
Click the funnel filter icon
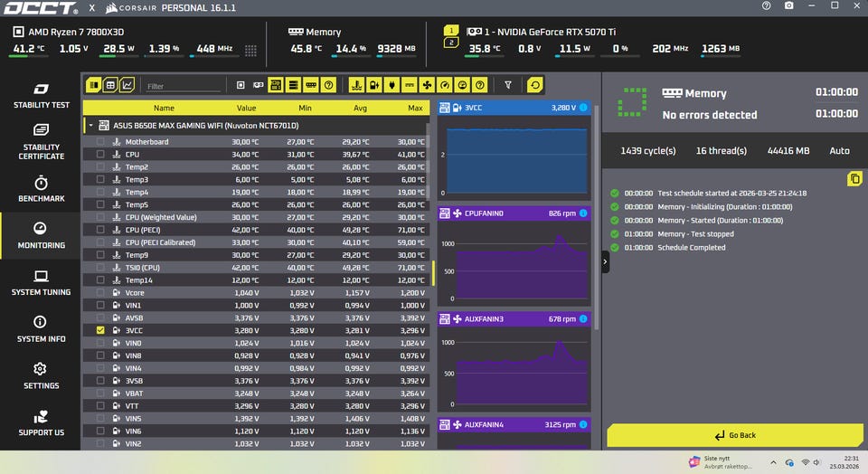pos(507,85)
